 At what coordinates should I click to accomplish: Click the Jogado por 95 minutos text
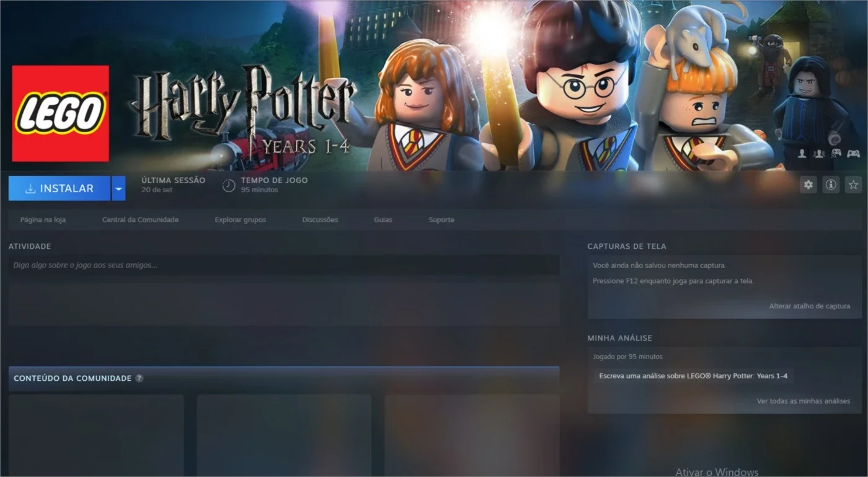[627, 357]
